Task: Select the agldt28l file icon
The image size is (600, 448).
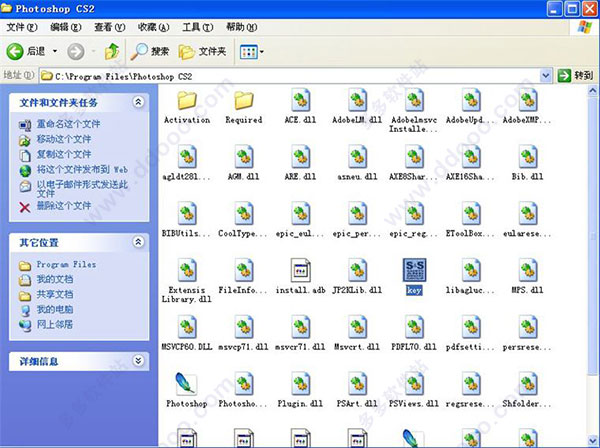Action: (x=187, y=156)
